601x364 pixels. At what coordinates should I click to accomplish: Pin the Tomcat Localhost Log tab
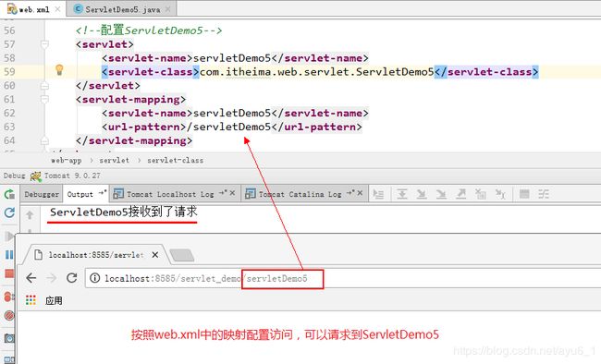[x=223, y=192]
